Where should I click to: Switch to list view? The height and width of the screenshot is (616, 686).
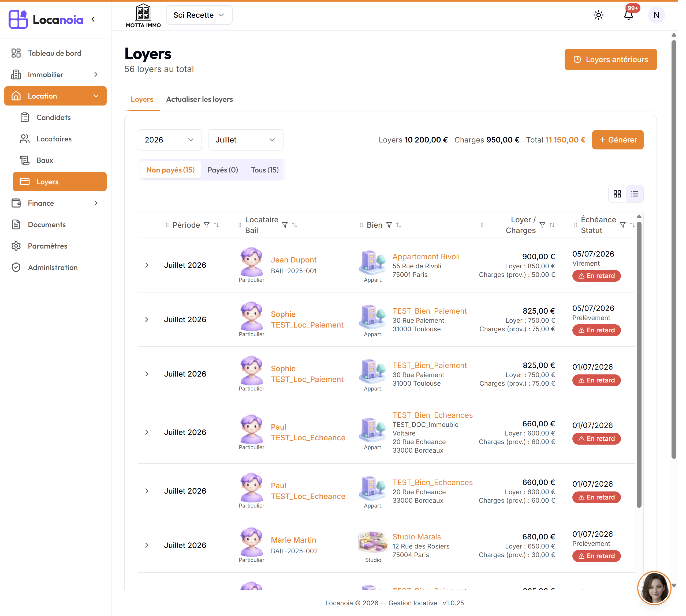coord(634,194)
